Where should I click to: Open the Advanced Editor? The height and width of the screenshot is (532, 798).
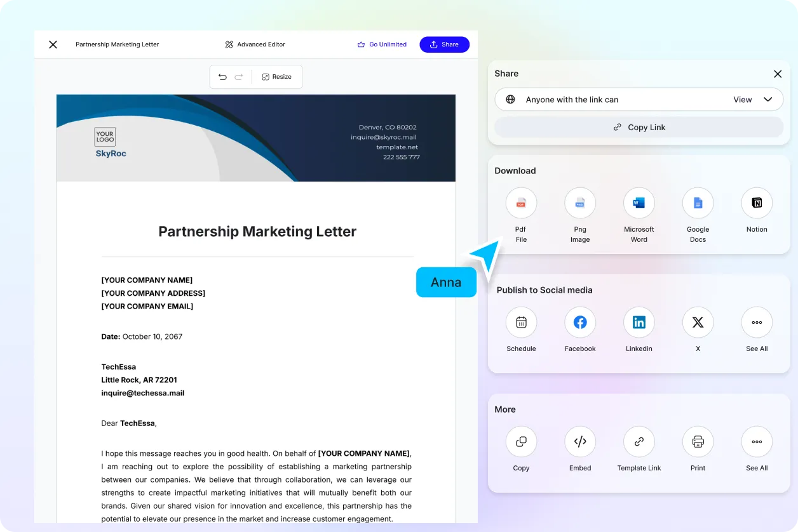[x=255, y=44]
